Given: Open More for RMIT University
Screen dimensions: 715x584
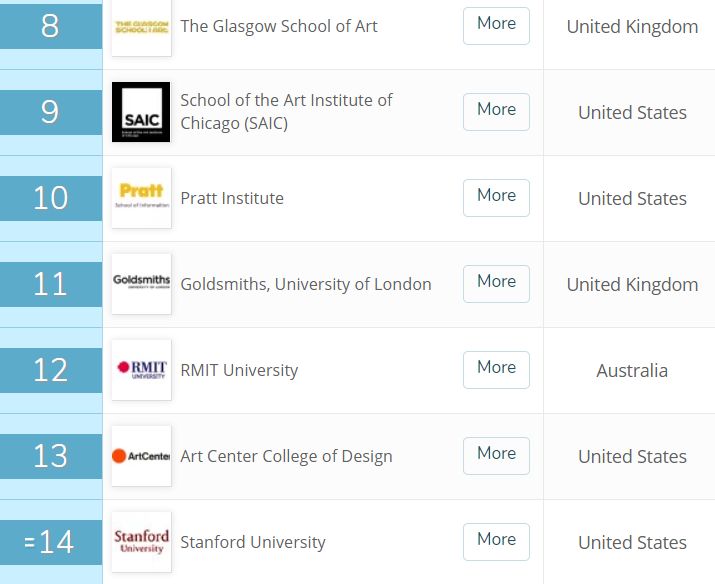Looking at the screenshot, I should 496,370.
